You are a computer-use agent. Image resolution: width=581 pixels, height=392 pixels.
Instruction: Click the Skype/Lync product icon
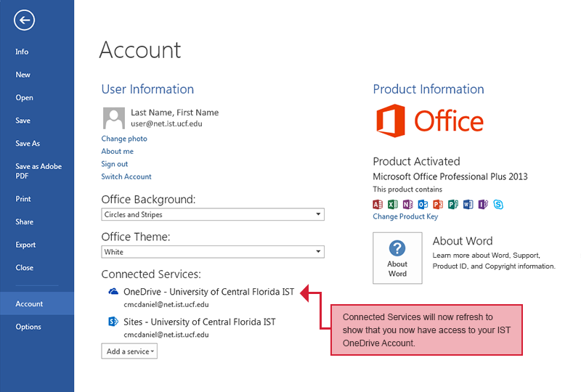tap(498, 204)
